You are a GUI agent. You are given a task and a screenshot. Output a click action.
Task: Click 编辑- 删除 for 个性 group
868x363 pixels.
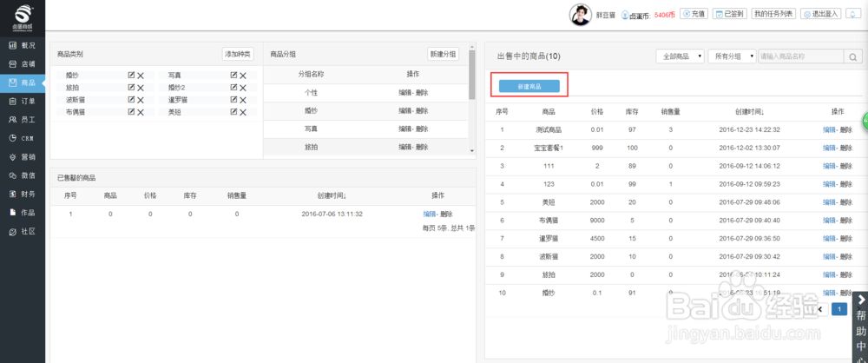413,93
